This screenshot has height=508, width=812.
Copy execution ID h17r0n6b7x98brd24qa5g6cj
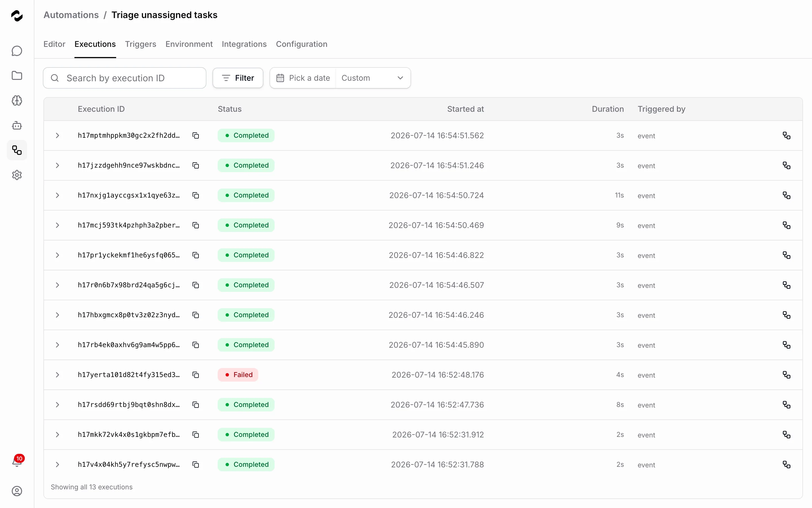tap(196, 285)
